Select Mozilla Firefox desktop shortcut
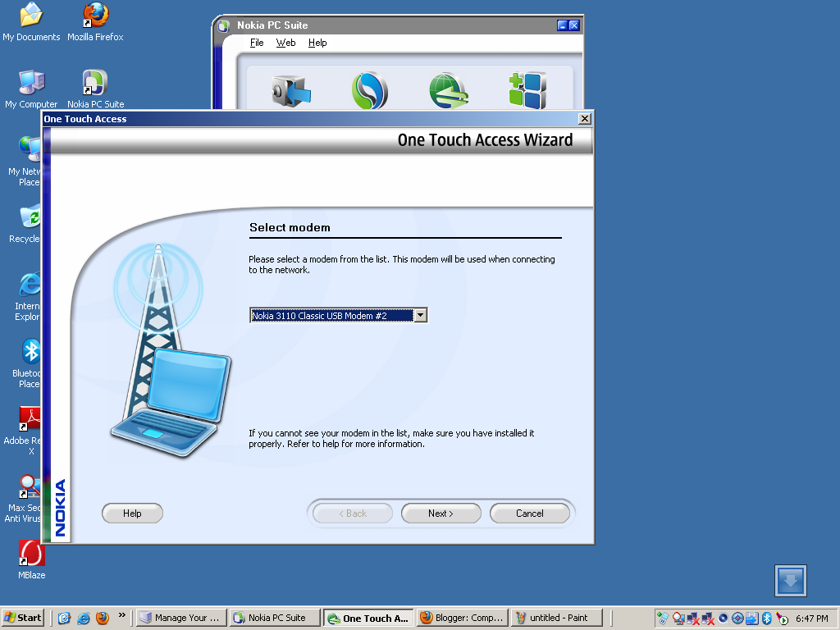The height and width of the screenshot is (630, 840). (x=95, y=22)
